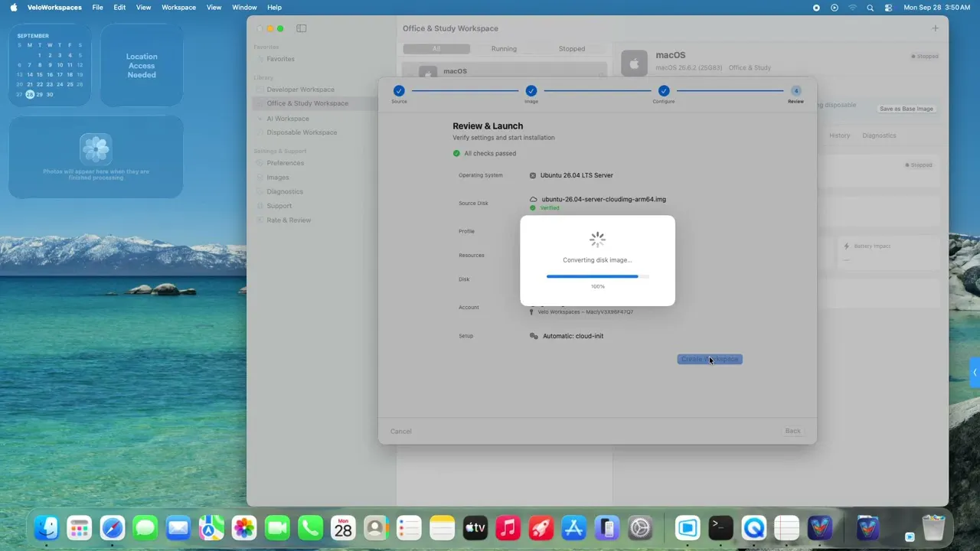Click the stop recording menu bar icon
Viewport: 980px width, 551px height.
point(816,8)
